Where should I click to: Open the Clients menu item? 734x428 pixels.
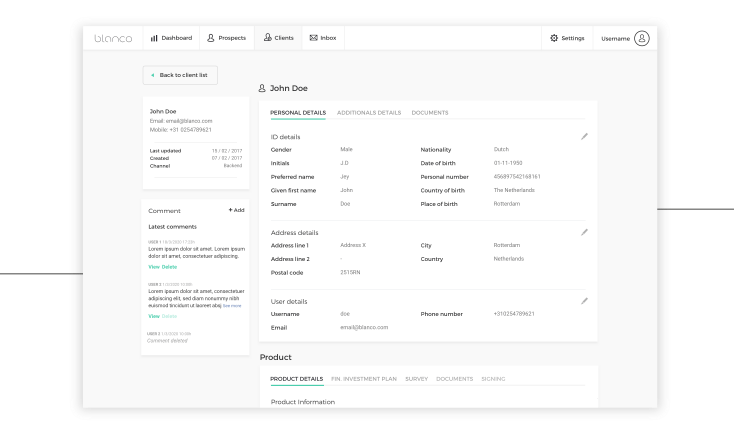[279, 38]
